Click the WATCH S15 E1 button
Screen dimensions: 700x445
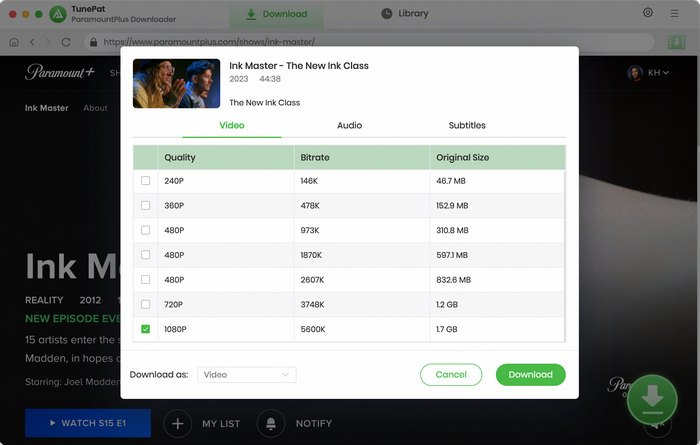tap(88, 423)
